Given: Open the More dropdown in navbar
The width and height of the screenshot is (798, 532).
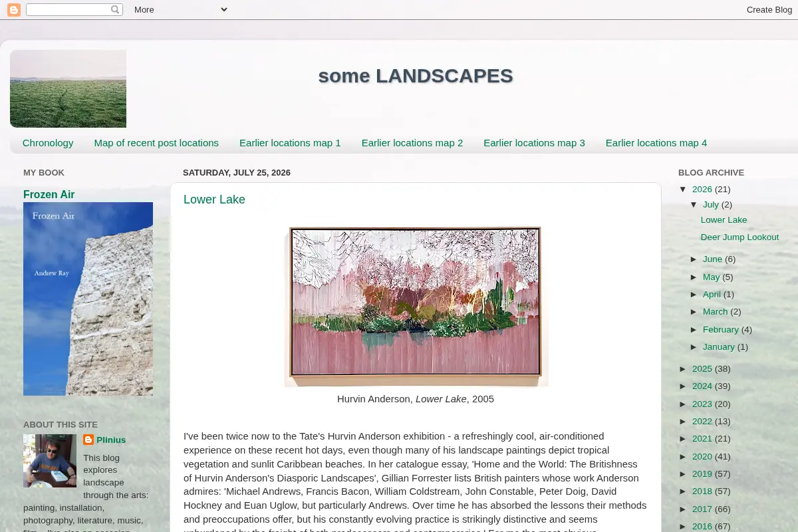Looking at the screenshot, I should coord(180,10).
